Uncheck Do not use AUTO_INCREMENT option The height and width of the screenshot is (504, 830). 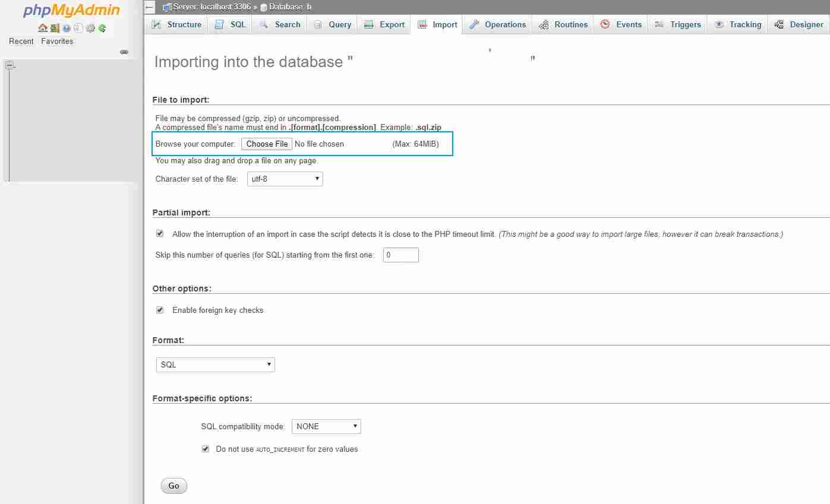tap(206, 449)
